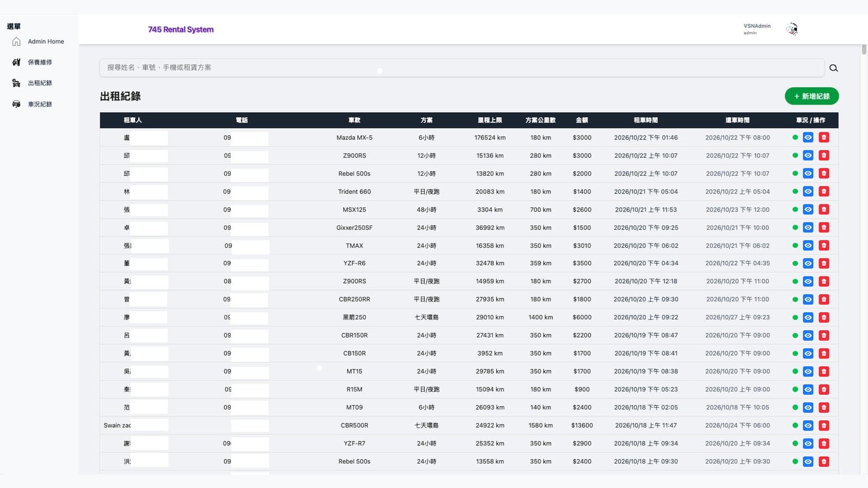This screenshot has height=488, width=868.
Task: Delete the YZF-R7 rental record
Action: coord(824,444)
